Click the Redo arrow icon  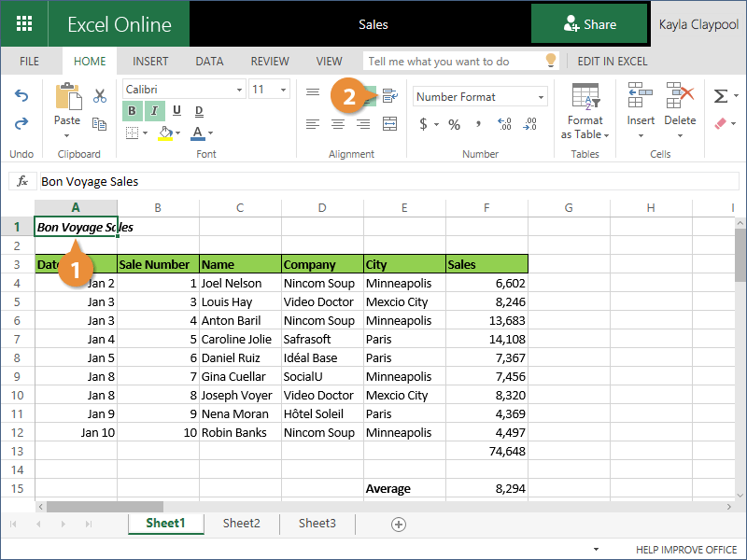(x=21, y=124)
